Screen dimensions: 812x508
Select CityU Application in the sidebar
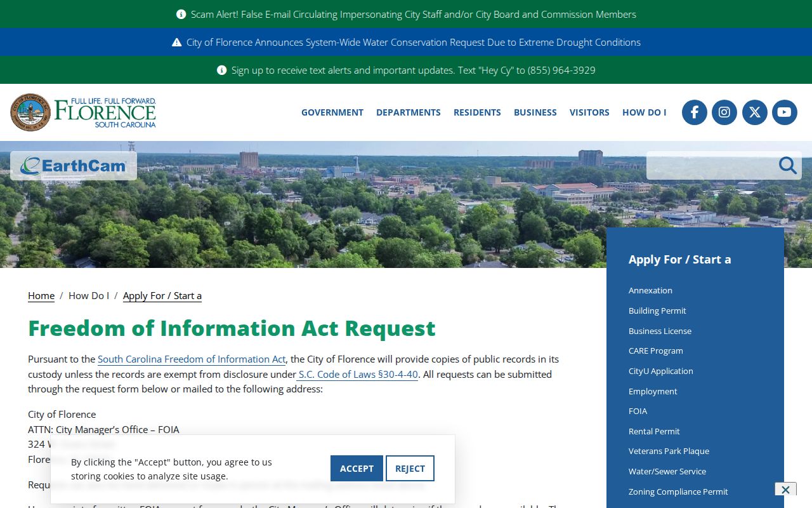coord(661,371)
